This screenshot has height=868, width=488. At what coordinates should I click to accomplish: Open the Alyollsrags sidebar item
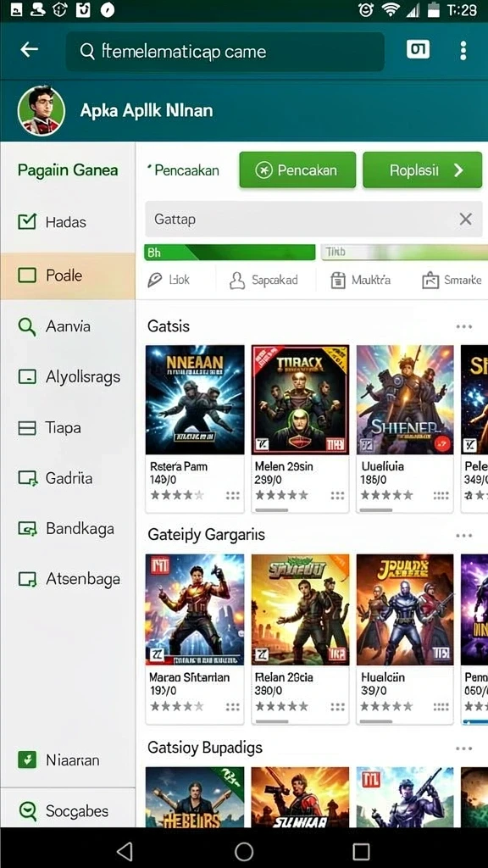pos(68,377)
